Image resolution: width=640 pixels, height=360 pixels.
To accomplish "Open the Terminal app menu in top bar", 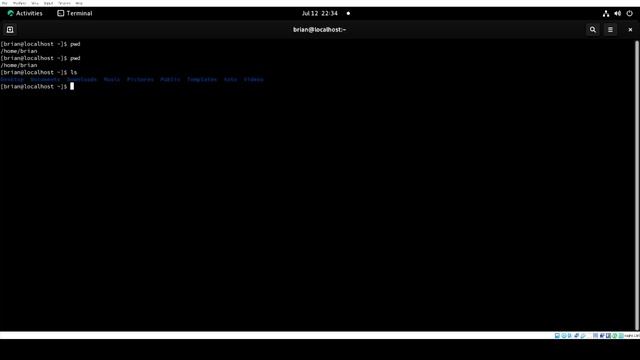I will pyautogui.click(x=75, y=13).
